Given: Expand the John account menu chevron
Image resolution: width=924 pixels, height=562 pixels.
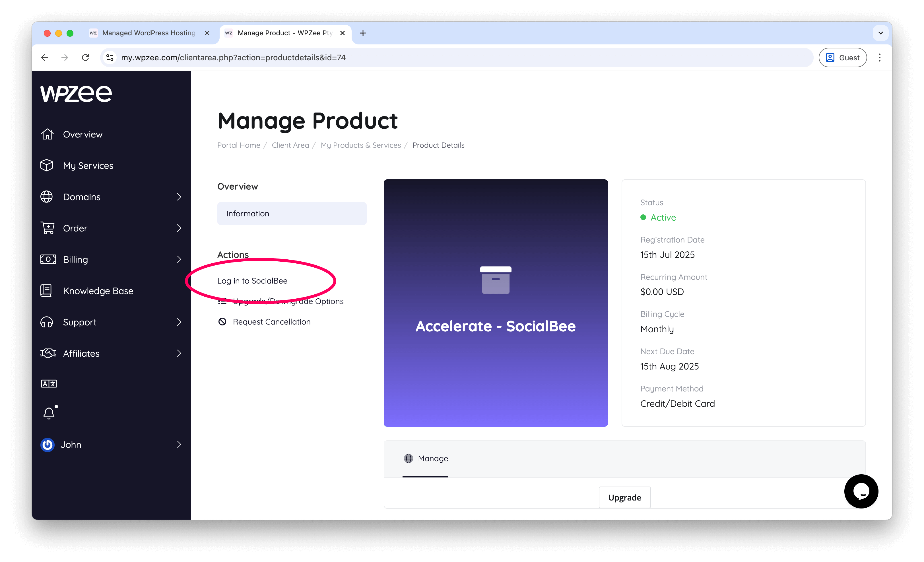Looking at the screenshot, I should 179,445.
